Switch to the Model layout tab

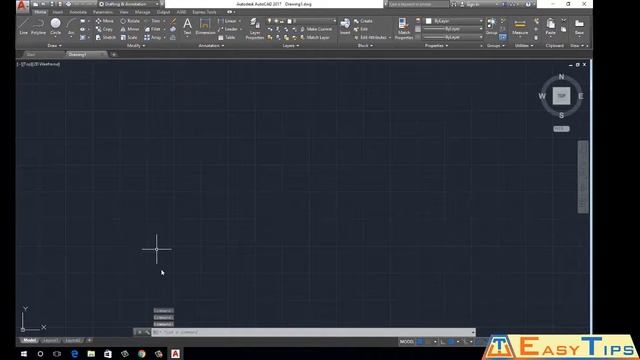coord(29,340)
